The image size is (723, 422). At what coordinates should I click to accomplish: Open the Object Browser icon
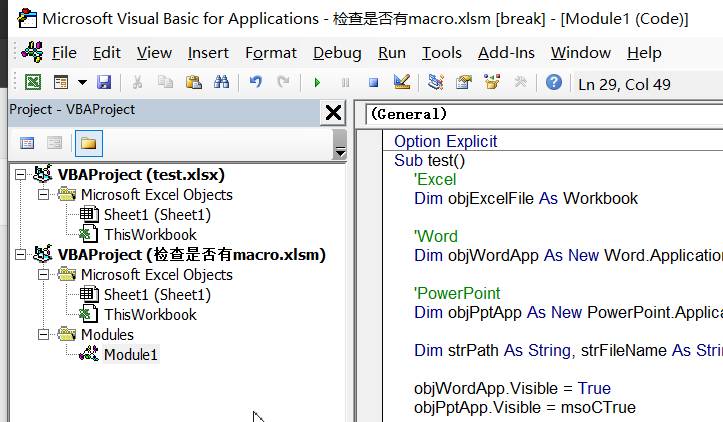tap(492, 83)
